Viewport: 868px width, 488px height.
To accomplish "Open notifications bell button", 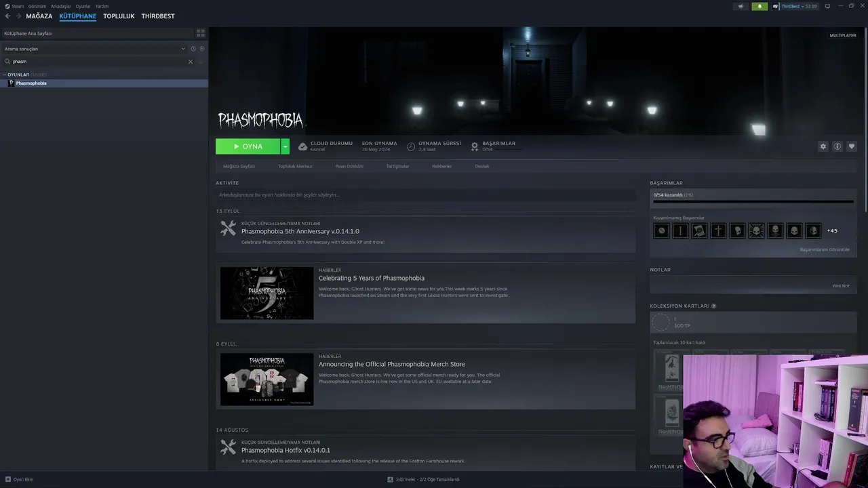I will 759,6.
